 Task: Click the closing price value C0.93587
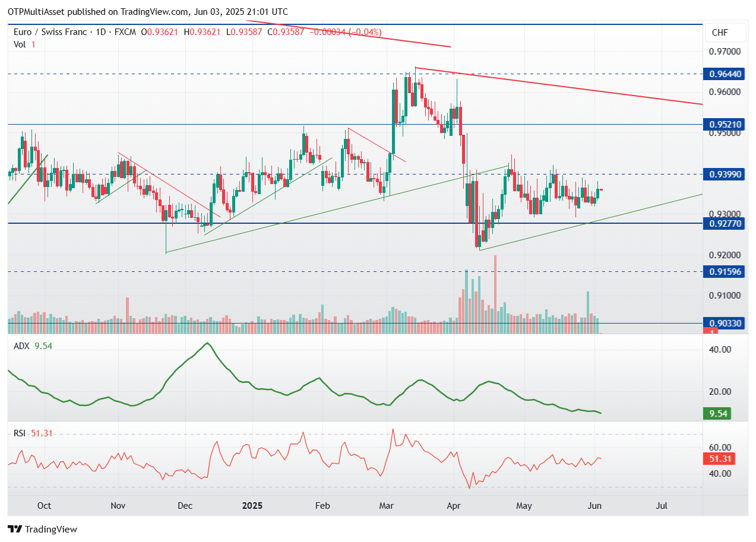[286, 32]
